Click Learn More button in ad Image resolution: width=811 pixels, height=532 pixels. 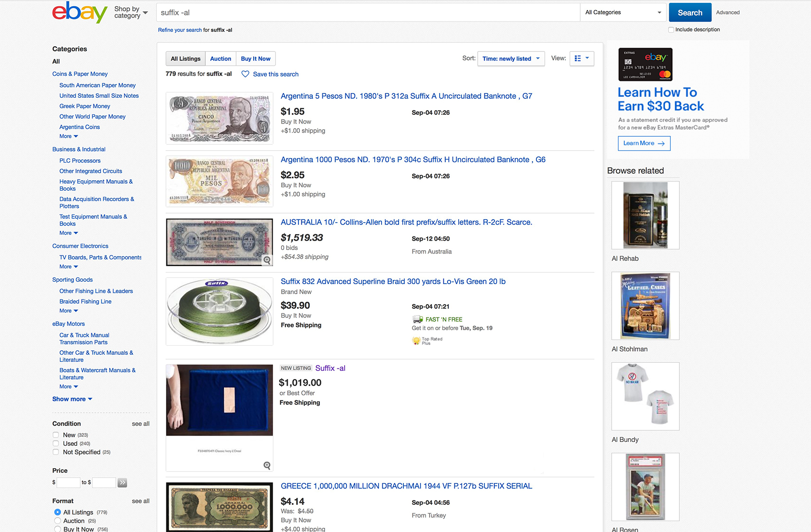pyautogui.click(x=644, y=143)
